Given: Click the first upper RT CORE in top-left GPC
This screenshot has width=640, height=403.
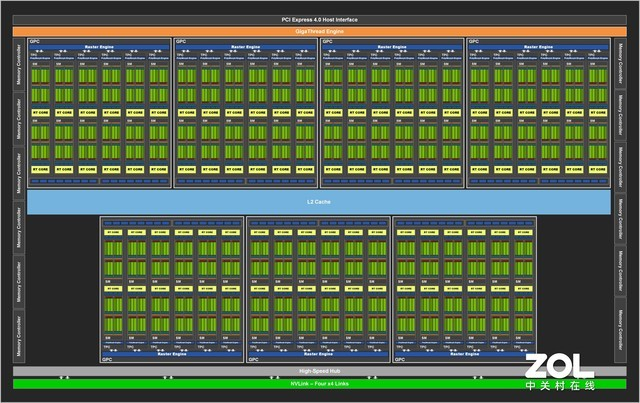Looking at the screenshot, I should click(40, 113).
